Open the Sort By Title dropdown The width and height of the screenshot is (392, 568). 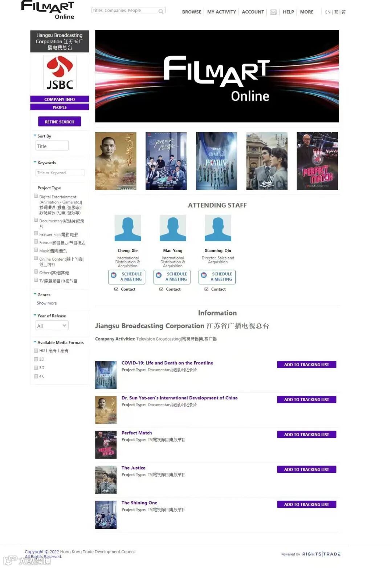click(x=52, y=146)
